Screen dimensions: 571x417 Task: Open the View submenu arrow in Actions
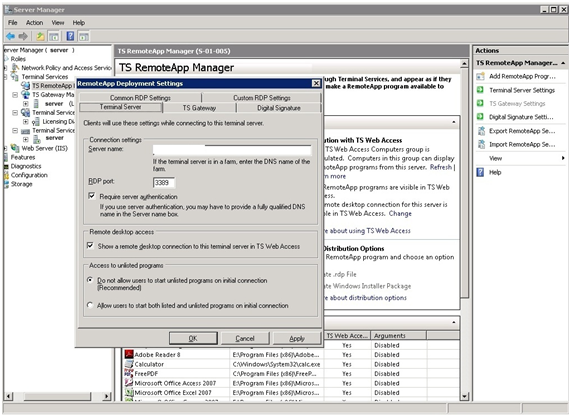pyautogui.click(x=563, y=158)
